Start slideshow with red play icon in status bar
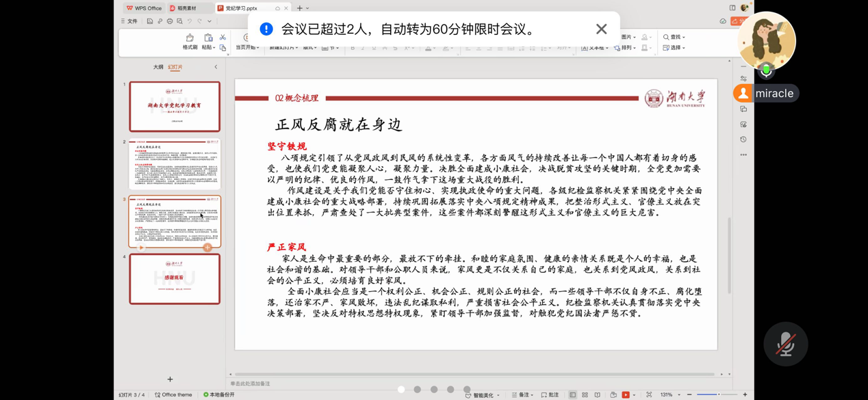 tap(626, 395)
